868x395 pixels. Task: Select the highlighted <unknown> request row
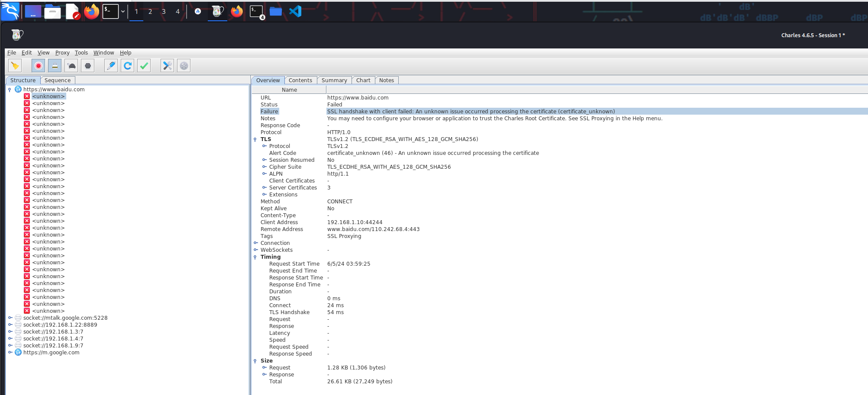(x=48, y=96)
